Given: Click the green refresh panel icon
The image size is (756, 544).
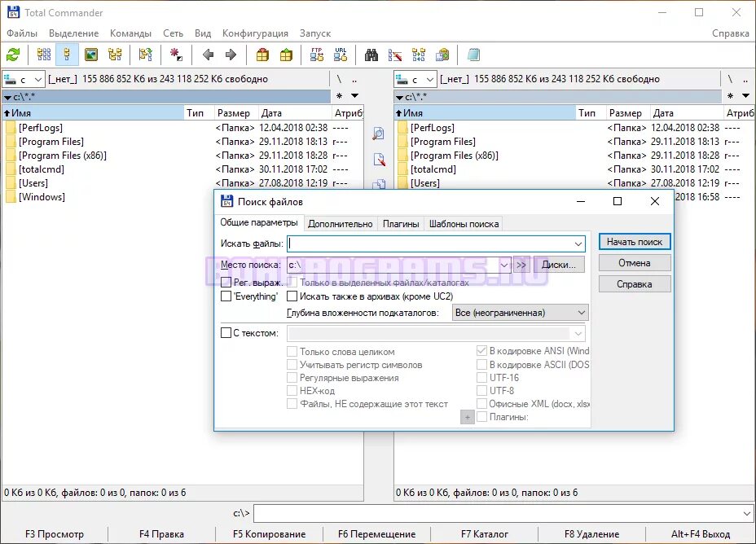Looking at the screenshot, I should [x=13, y=55].
